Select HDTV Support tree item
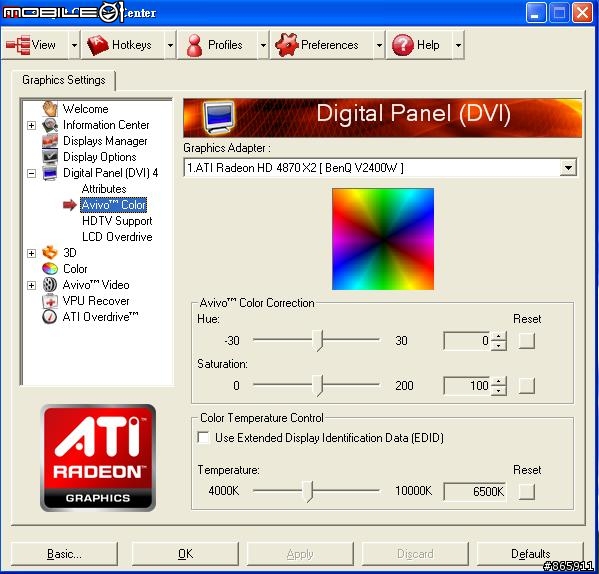 pos(117,221)
